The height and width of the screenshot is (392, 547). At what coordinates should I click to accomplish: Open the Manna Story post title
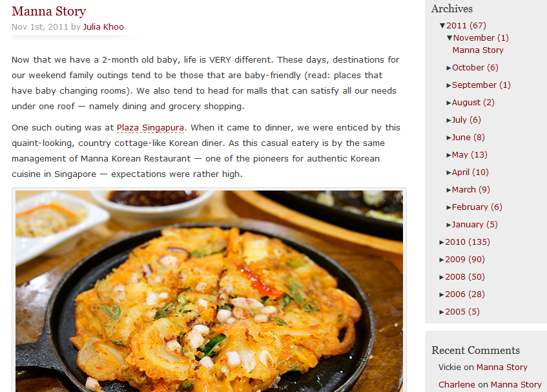[x=49, y=11]
